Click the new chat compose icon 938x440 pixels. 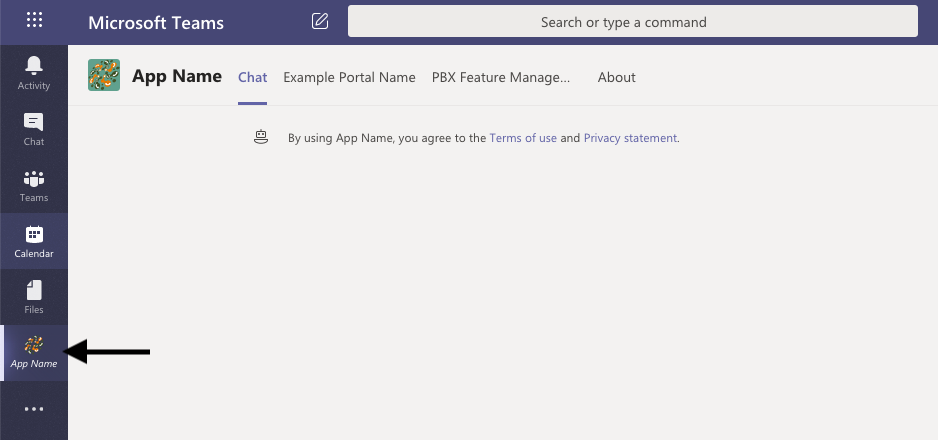320,22
